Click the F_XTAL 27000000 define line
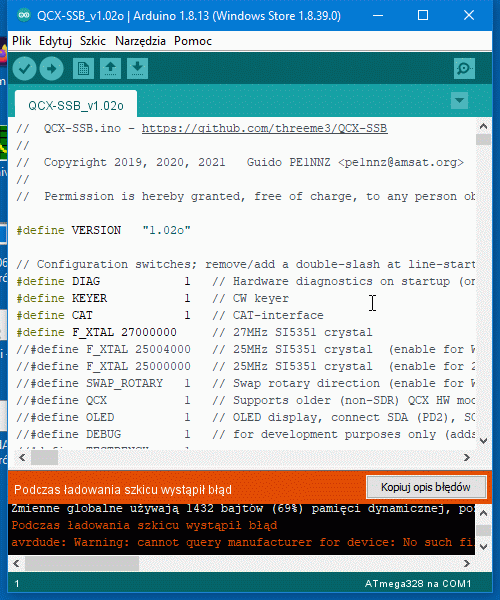 [x=194, y=332]
